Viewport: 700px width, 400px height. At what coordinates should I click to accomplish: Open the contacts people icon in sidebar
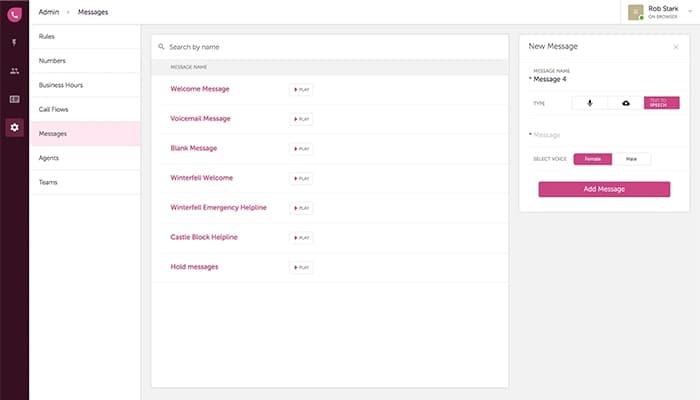point(14,71)
